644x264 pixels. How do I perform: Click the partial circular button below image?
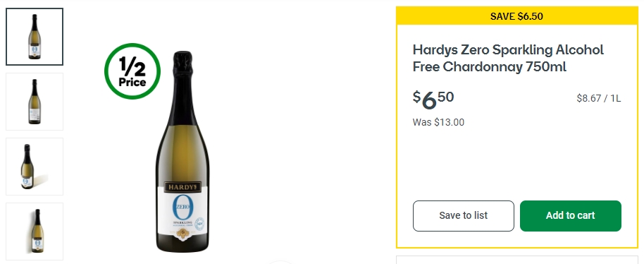[x=280, y=262]
